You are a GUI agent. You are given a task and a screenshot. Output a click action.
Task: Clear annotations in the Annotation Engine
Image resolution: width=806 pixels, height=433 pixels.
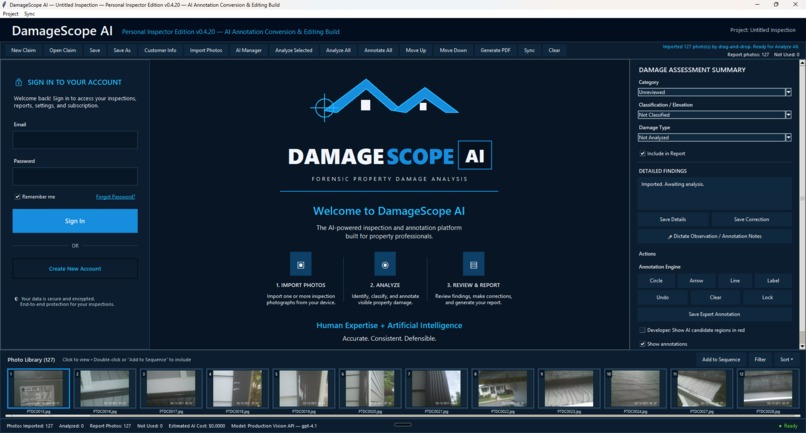point(716,297)
